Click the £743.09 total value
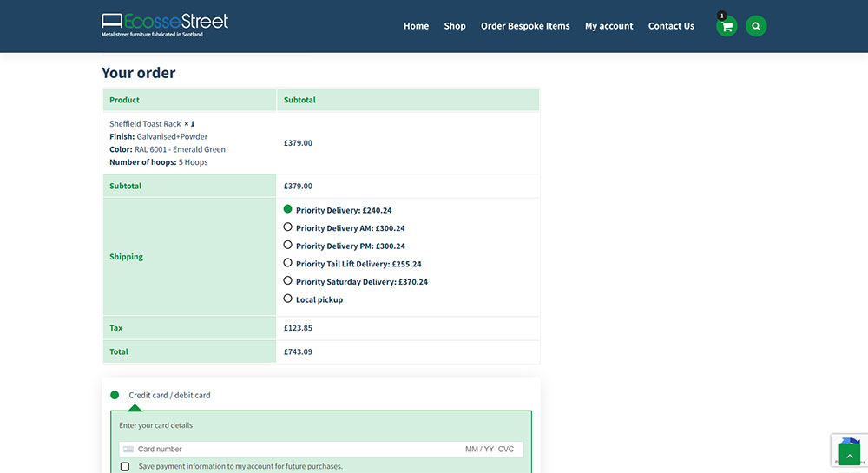This screenshot has width=868, height=473. coord(298,351)
